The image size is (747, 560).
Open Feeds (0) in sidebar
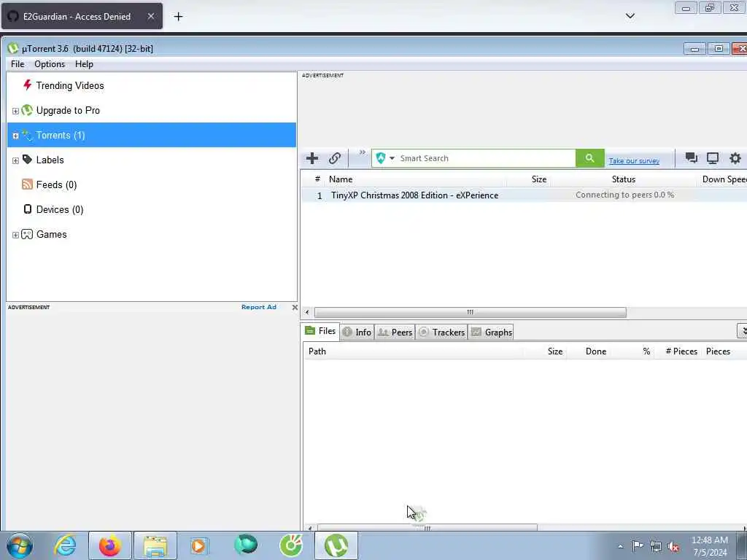coord(56,184)
